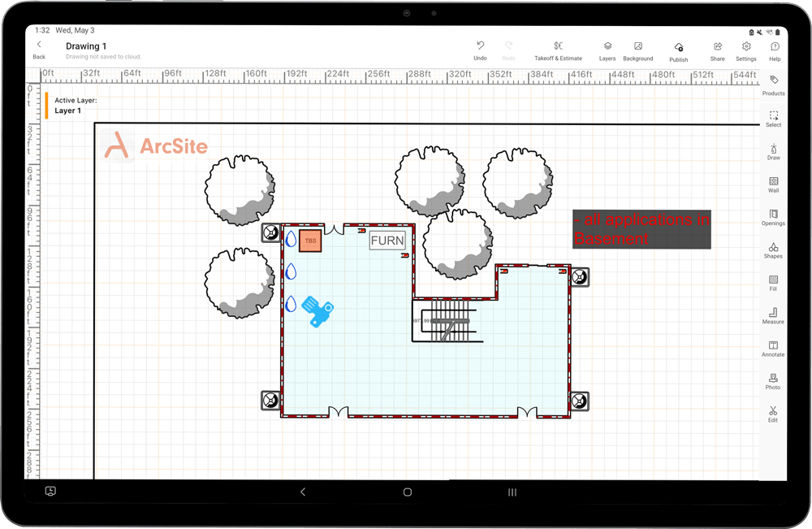Open the Layers panel
Screen dimensions: 812x529
tap(607, 50)
